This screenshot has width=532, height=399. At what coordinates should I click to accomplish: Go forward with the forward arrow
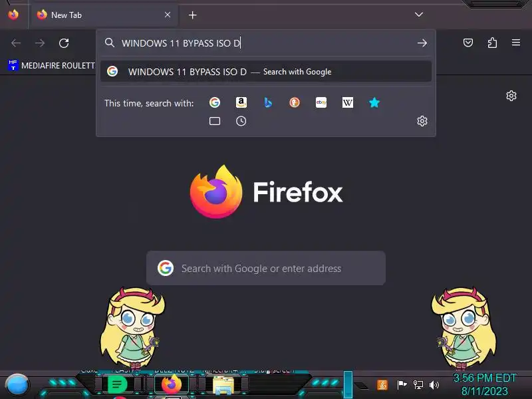point(40,43)
